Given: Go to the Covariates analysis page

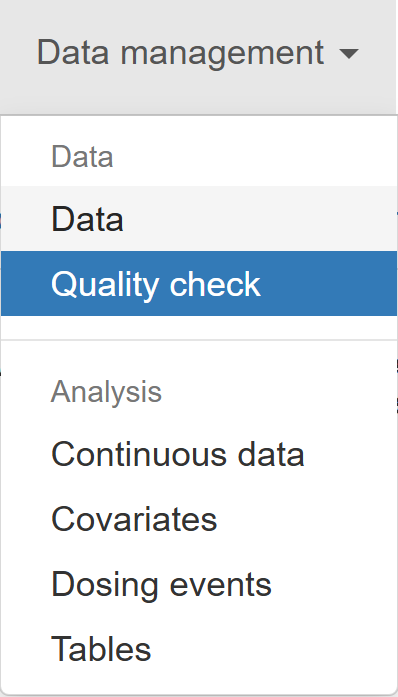Looking at the screenshot, I should click(x=199, y=519).
